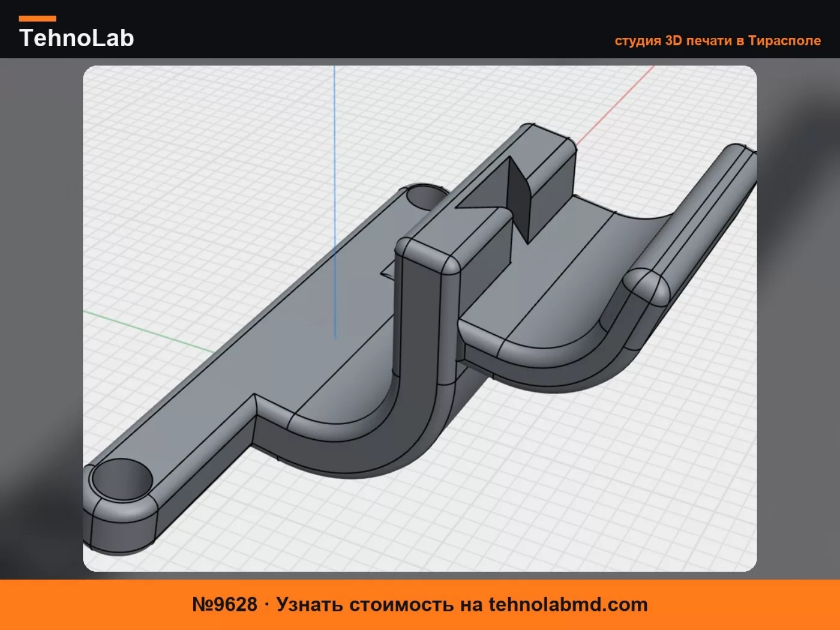Click the 'студия 3D печати в Тирасполе' tagline

click(718, 41)
